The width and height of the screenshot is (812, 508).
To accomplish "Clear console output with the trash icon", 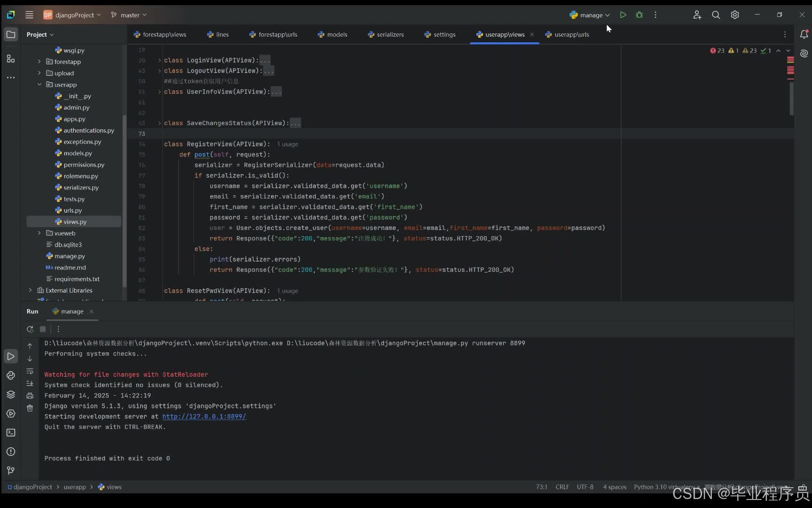I will point(30,409).
